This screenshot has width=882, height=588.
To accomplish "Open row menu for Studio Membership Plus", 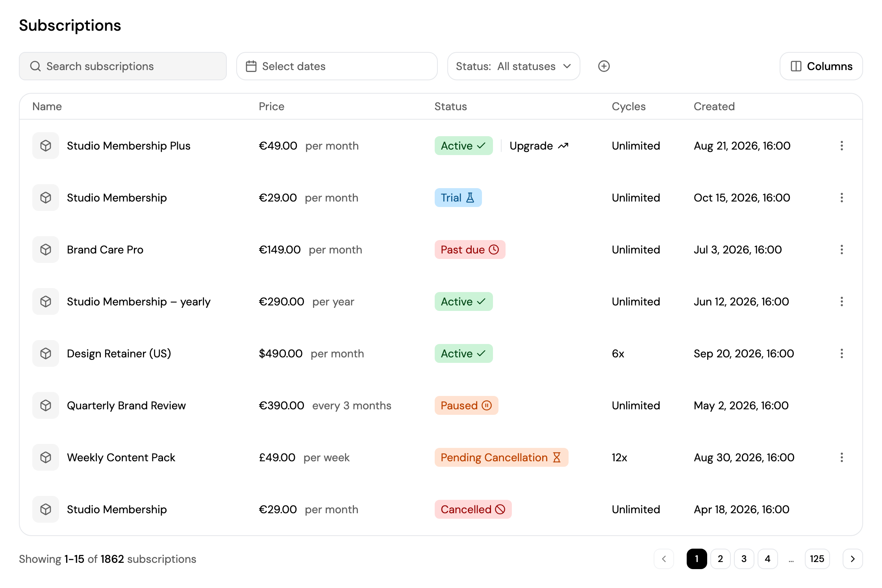I will [x=841, y=146].
